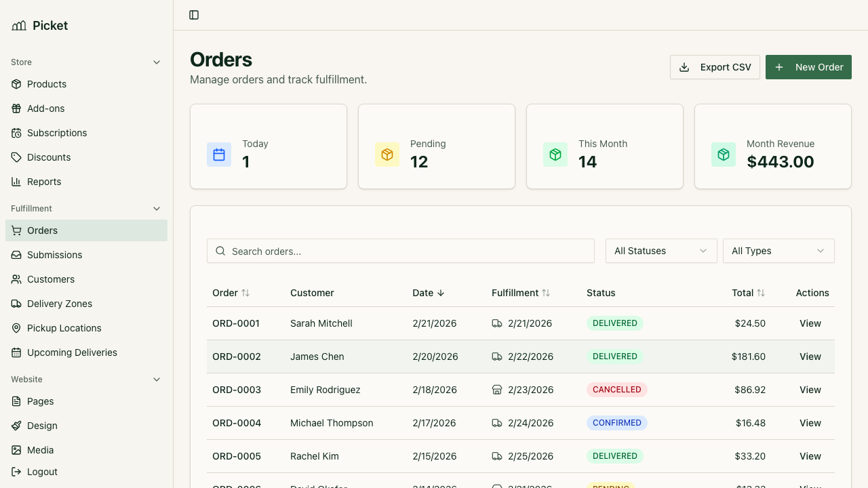Click order number ORD-0005
868x488 pixels.
[237, 456]
